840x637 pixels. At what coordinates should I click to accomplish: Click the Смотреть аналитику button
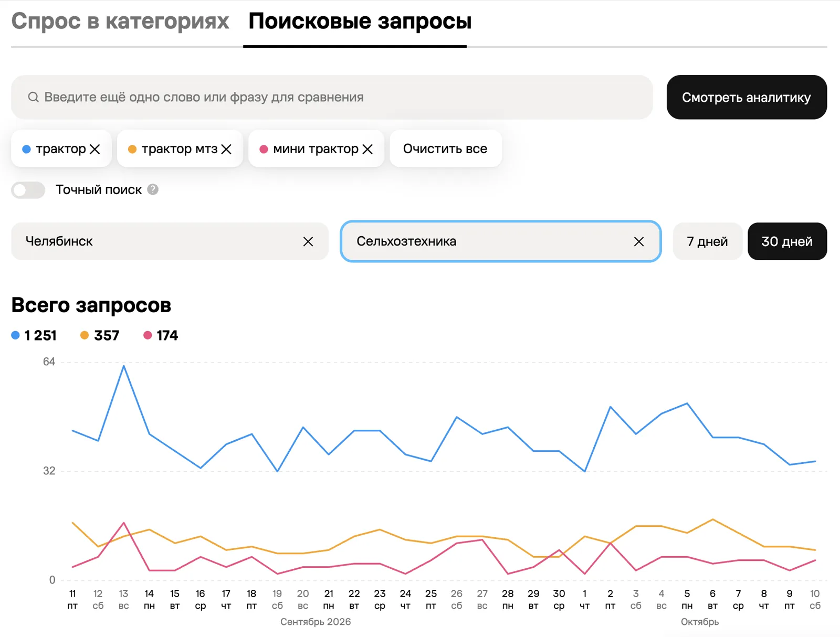tap(747, 97)
